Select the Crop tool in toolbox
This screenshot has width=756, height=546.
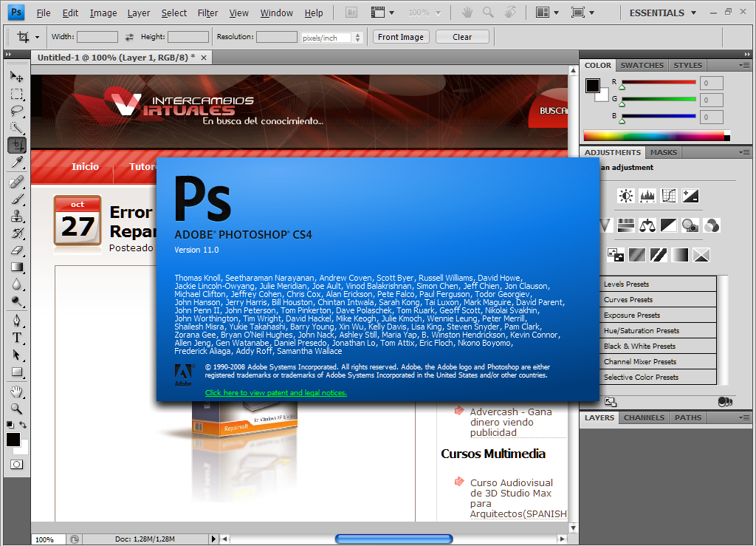tap(17, 145)
